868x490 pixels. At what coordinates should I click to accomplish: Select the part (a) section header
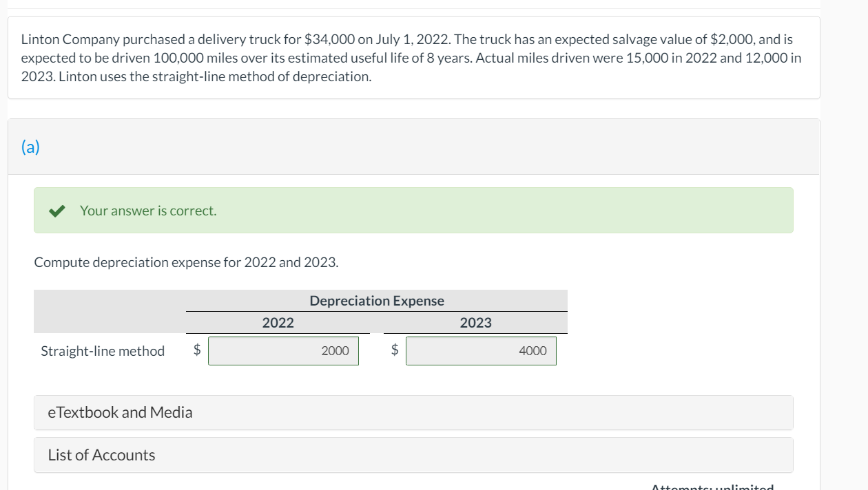pos(30,146)
